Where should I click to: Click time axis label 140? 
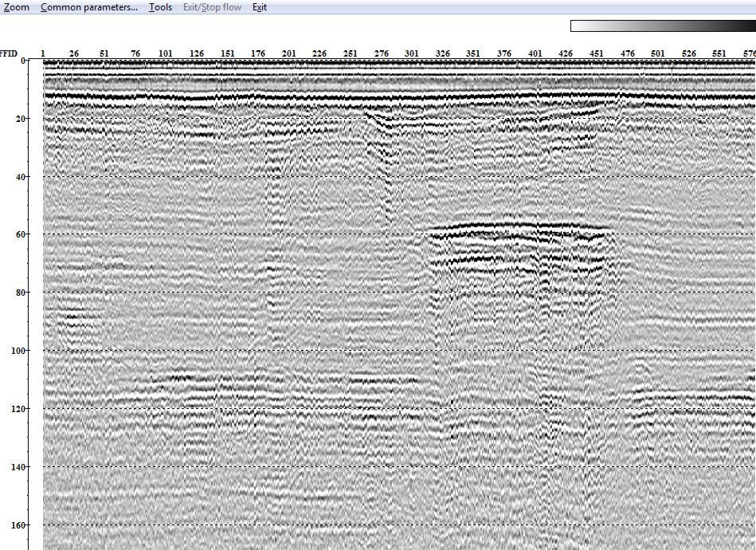pos(18,467)
